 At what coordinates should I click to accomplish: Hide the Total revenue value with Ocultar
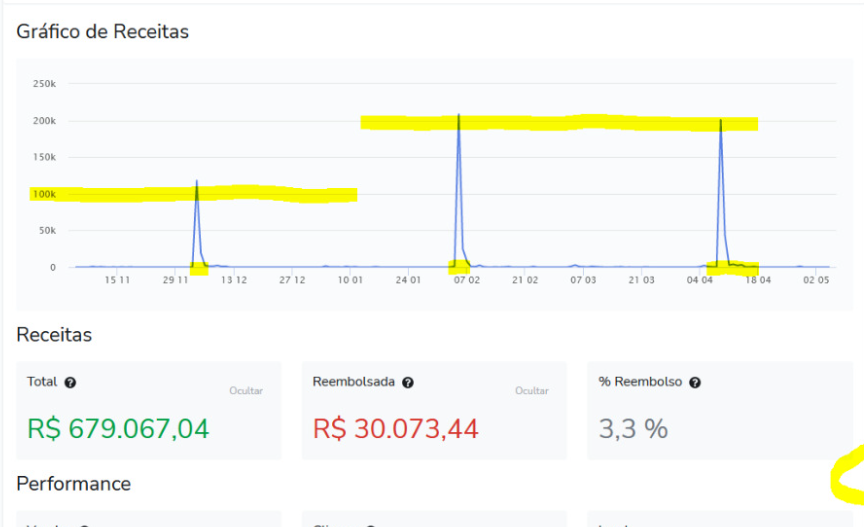click(246, 391)
